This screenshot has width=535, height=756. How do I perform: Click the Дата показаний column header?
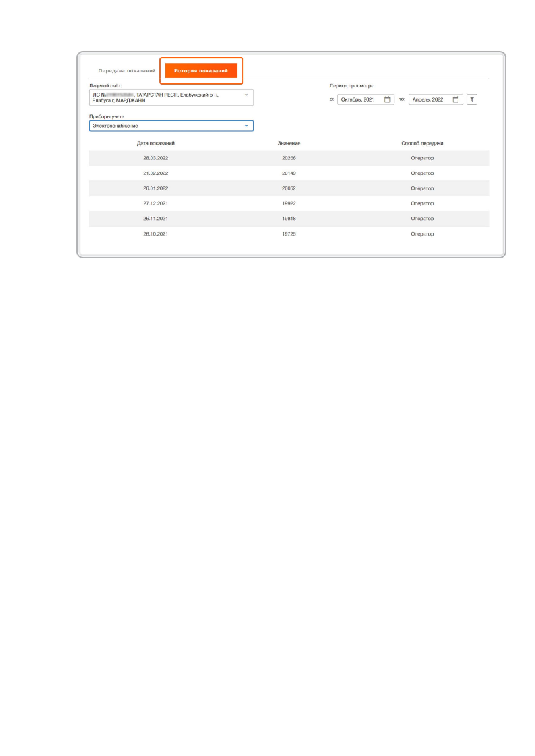tap(156, 143)
